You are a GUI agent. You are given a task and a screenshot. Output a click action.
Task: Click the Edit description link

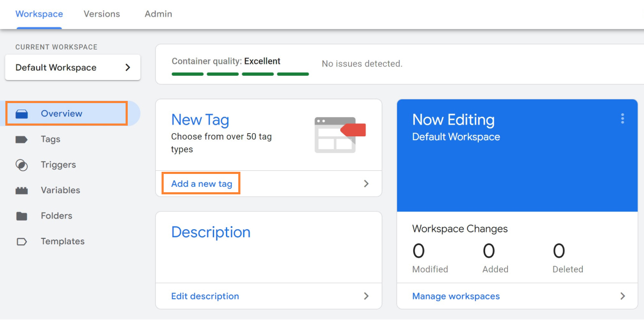tap(205, 296)
